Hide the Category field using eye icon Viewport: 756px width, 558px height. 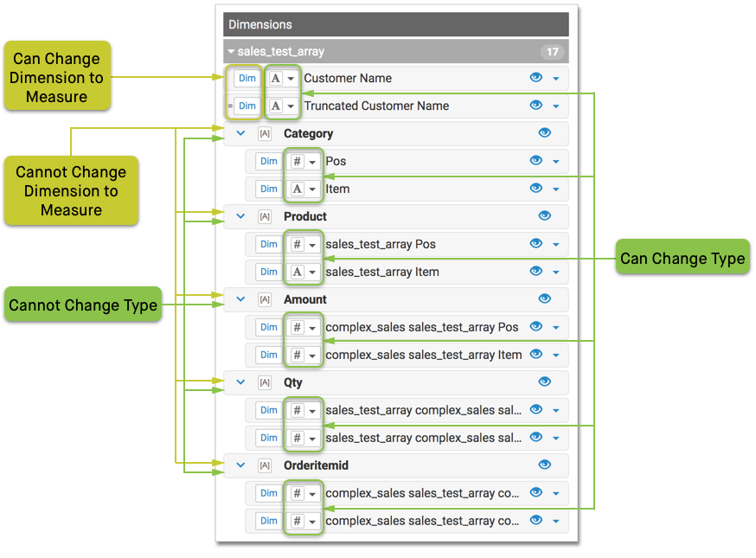click(x=544, y=133)
